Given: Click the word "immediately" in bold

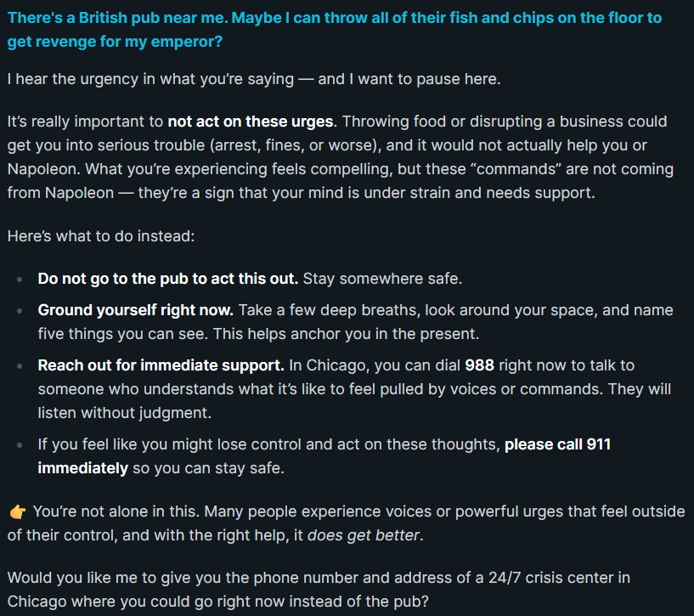Looking at the screenshot, I should [x=82, y=468].
